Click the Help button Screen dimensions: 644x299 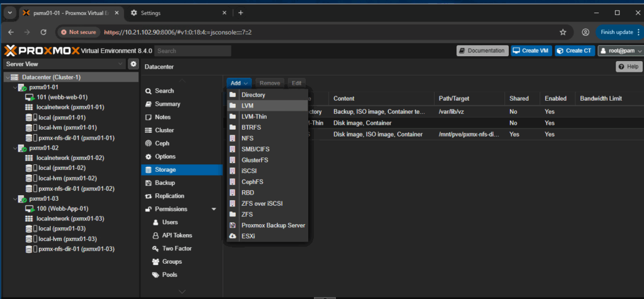(629, 67)
